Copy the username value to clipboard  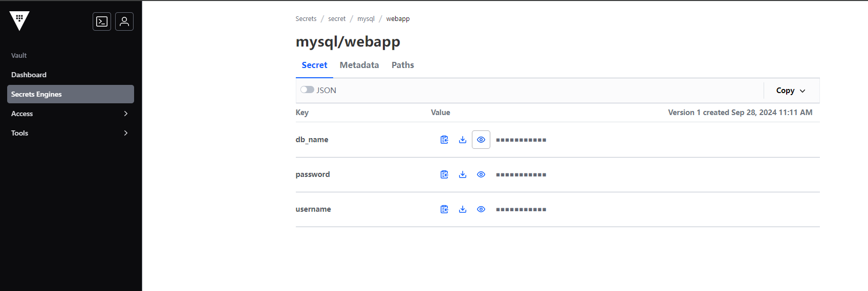(444, 209)
